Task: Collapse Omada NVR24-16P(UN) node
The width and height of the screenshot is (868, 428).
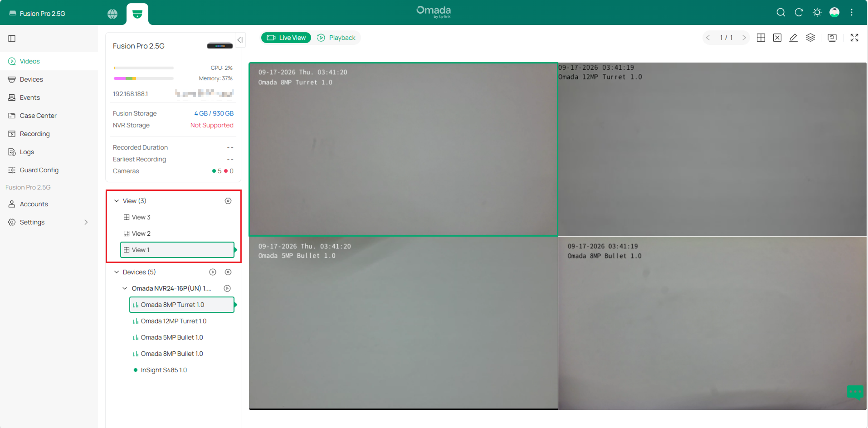Action: point(125,289)
